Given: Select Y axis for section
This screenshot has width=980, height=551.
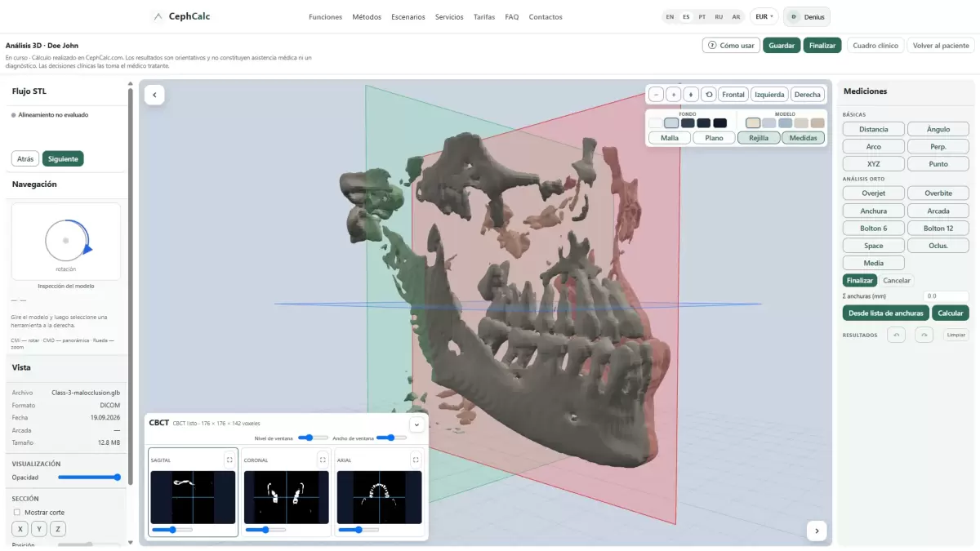Looking at the screenshot, I should coord(40,529).
